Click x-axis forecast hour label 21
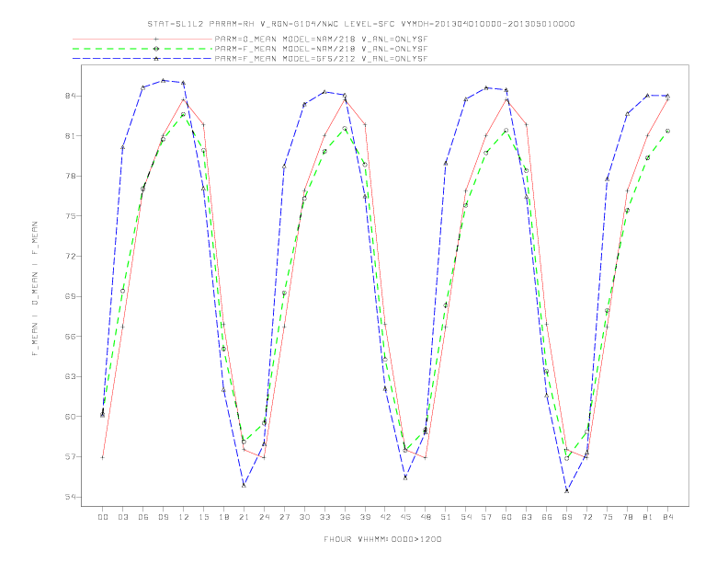The image size is (728, 563). point(244,517)
